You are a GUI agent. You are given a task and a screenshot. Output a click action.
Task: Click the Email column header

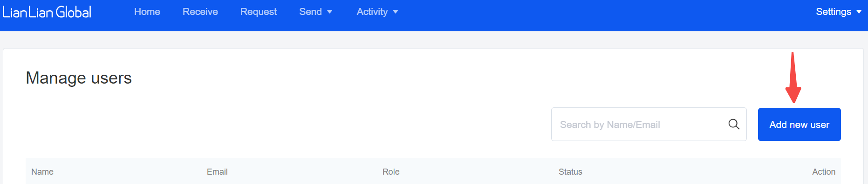(x=217, y=172)
